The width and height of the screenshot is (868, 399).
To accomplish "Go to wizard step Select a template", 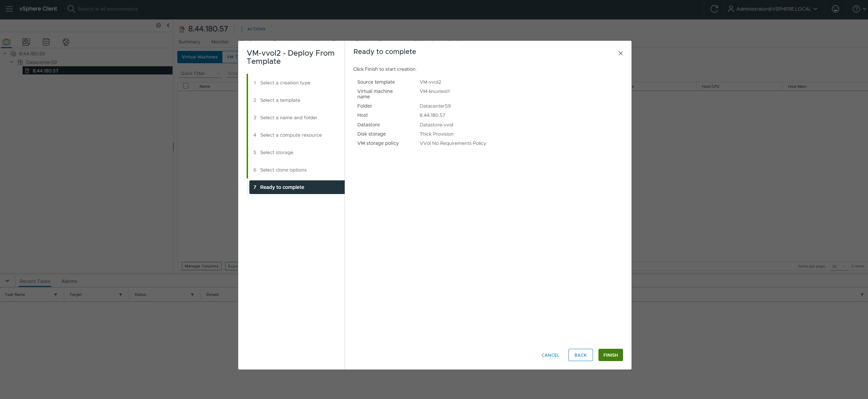I will [x=280, y=100].
